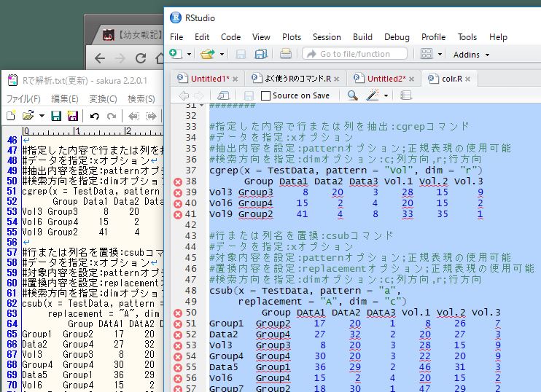Open the Code Tools dropdown arrow
The image size is (541, 392).
386,96
